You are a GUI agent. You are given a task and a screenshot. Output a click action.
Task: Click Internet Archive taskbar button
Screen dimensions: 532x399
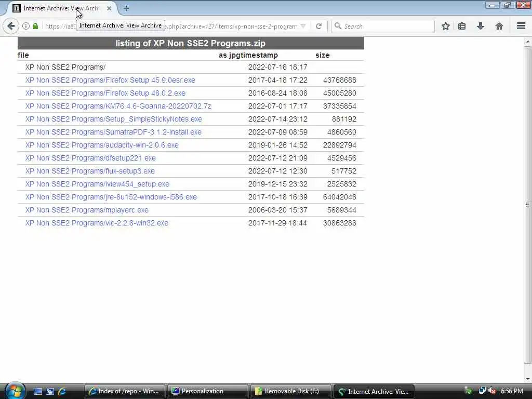point(374,391)
